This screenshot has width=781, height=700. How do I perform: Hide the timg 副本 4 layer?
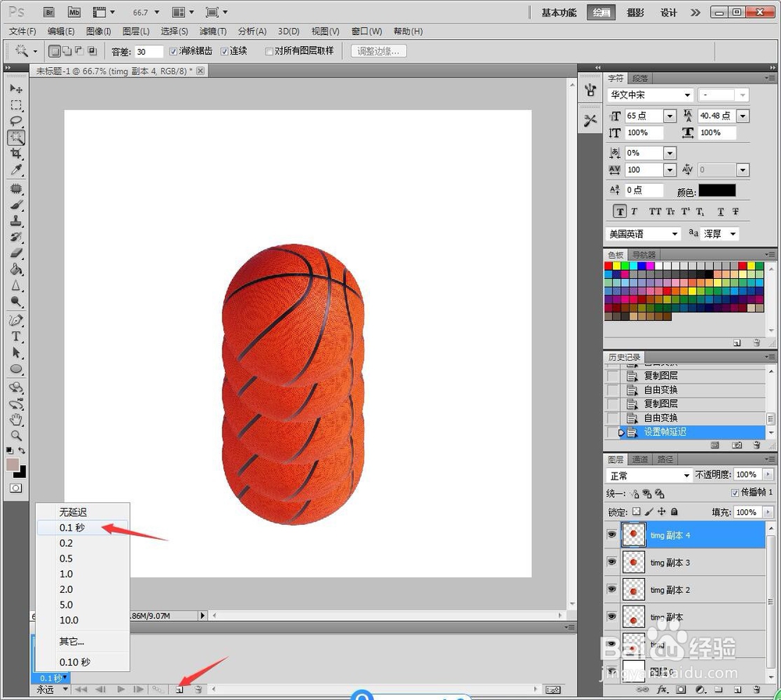pyautogui.click(x=612, y=534)
